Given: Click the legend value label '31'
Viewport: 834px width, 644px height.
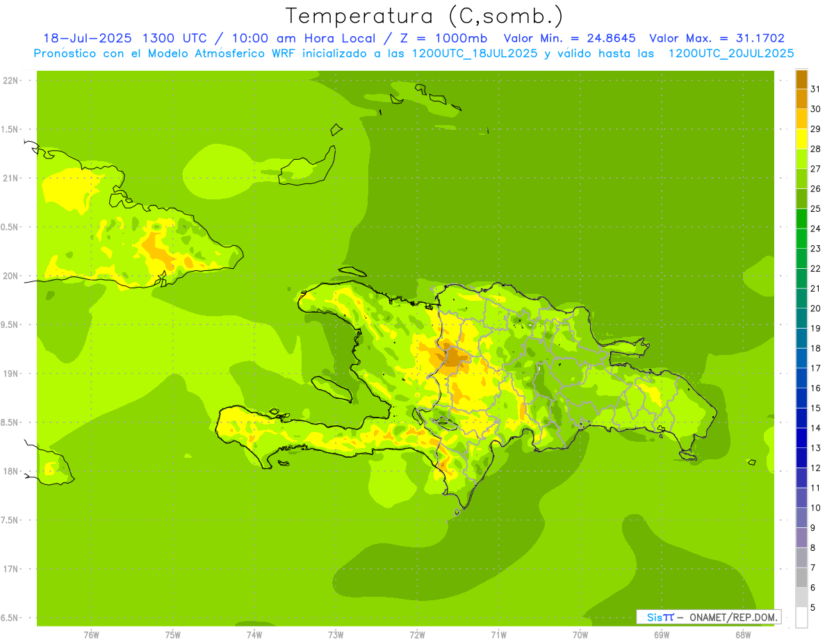Looking at the screenshot, I should coord(816,89).
